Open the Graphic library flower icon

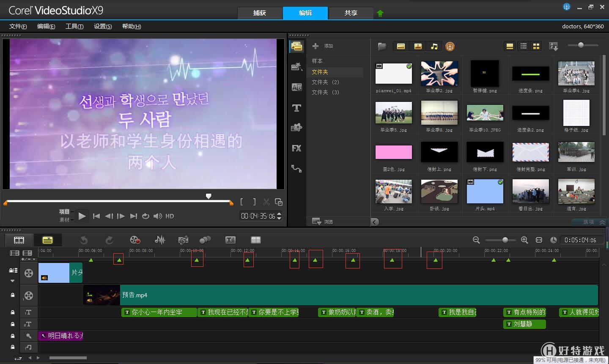pos(296,127)
